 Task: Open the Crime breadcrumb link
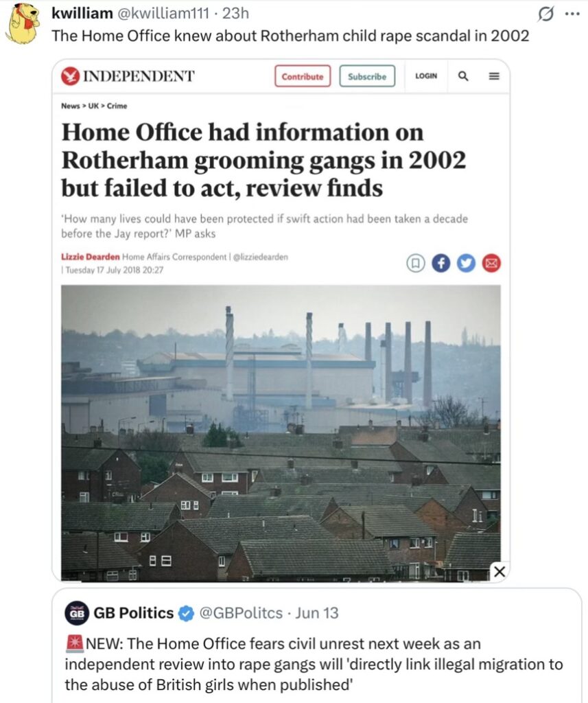point(117,106)
